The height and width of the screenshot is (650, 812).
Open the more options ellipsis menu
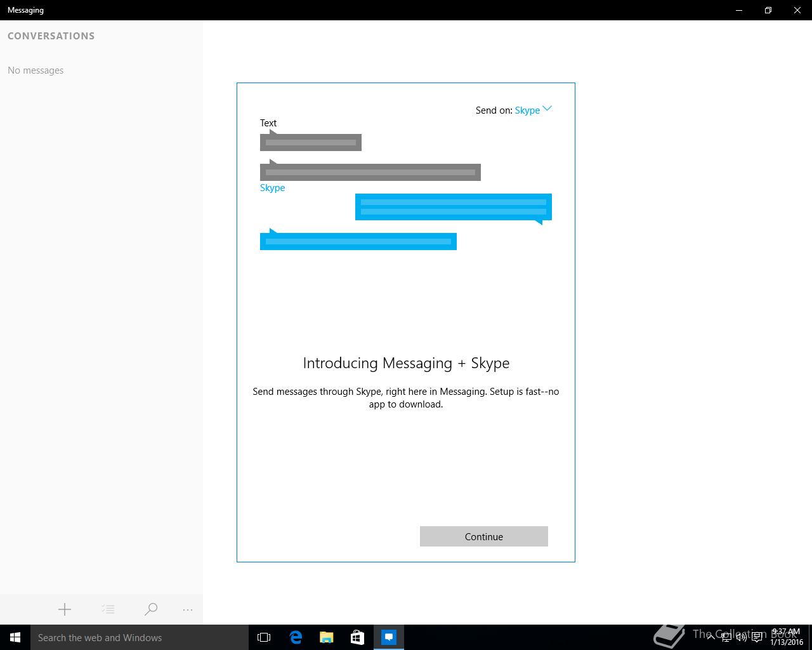click(x=187, y=609)
